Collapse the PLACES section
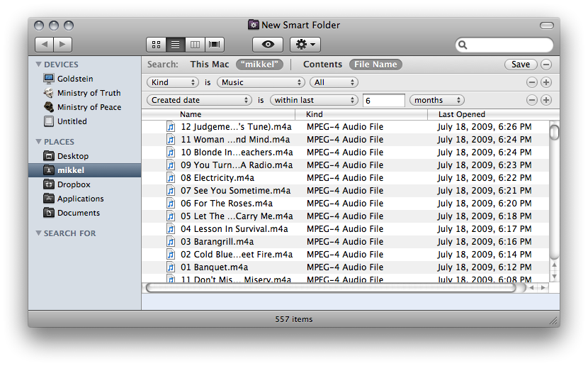The image size is (588, 366). pyautogui.click(x=38, y=142)
